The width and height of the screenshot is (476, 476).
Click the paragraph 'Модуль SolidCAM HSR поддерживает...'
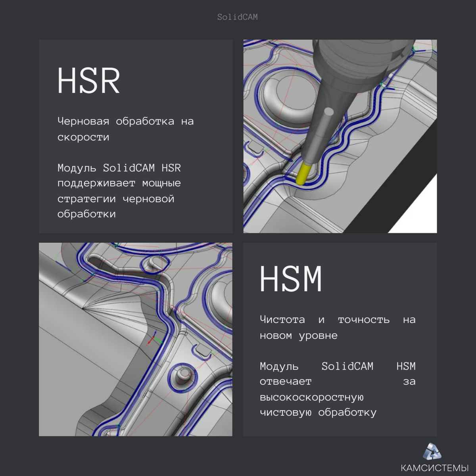coord(119,191)
